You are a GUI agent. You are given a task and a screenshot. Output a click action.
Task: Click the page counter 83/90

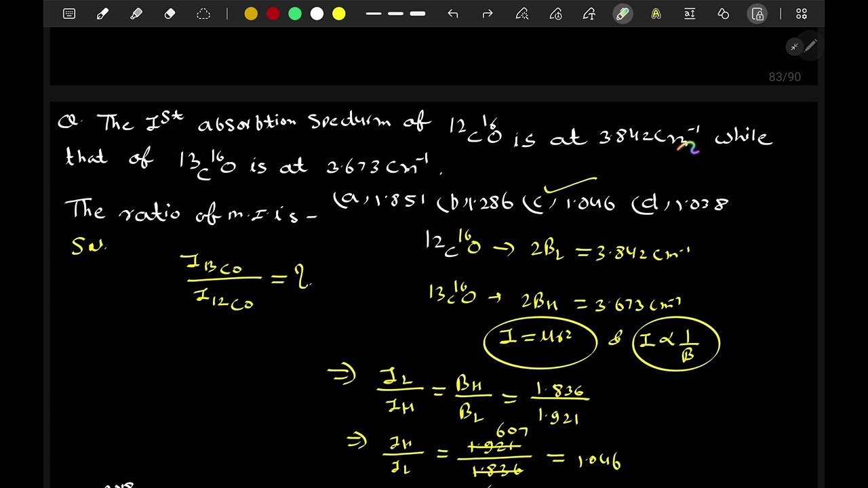pyautogui.click(x=785, y=77)
